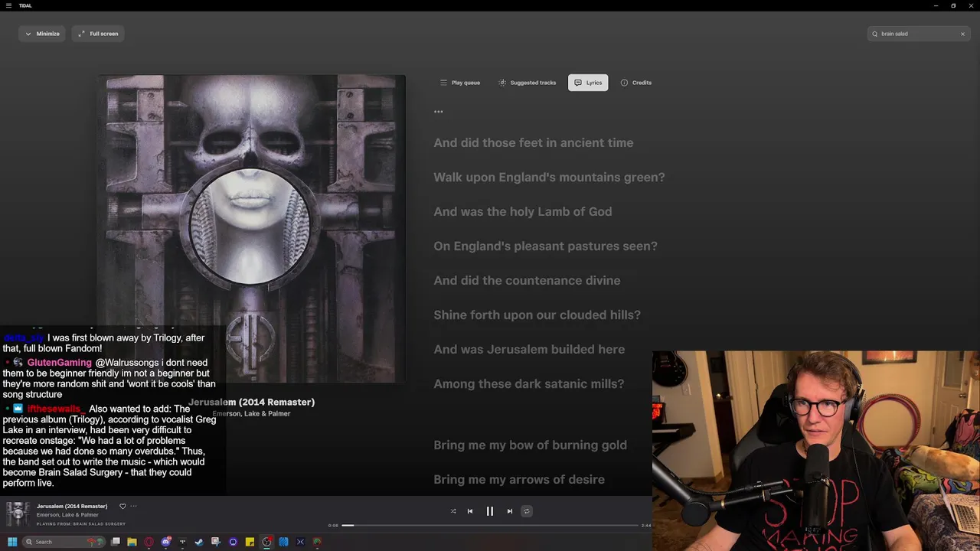This screenshot has width=980, height=551.
Task: Open the Credits tab
Action: (636, 83)
